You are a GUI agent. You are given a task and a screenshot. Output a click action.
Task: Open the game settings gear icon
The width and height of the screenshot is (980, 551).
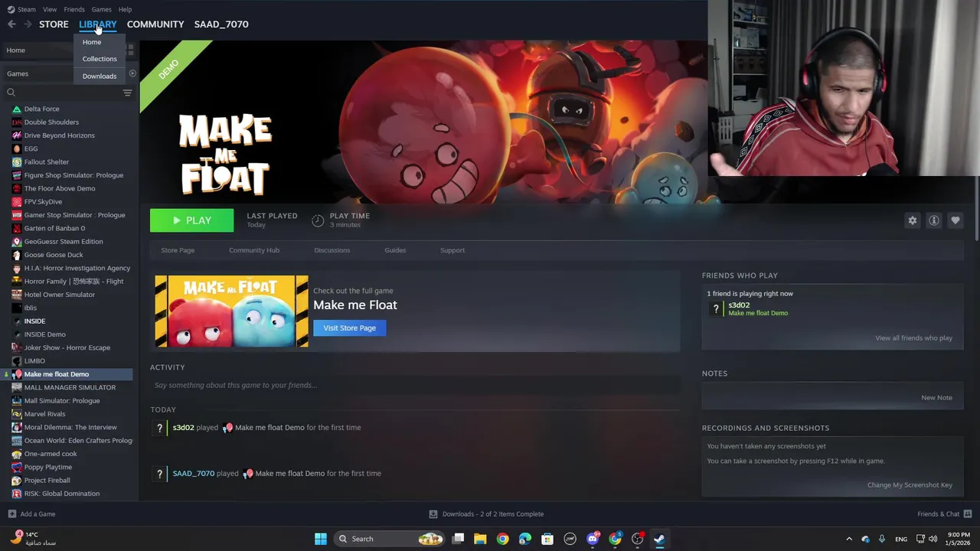[913, 220]
